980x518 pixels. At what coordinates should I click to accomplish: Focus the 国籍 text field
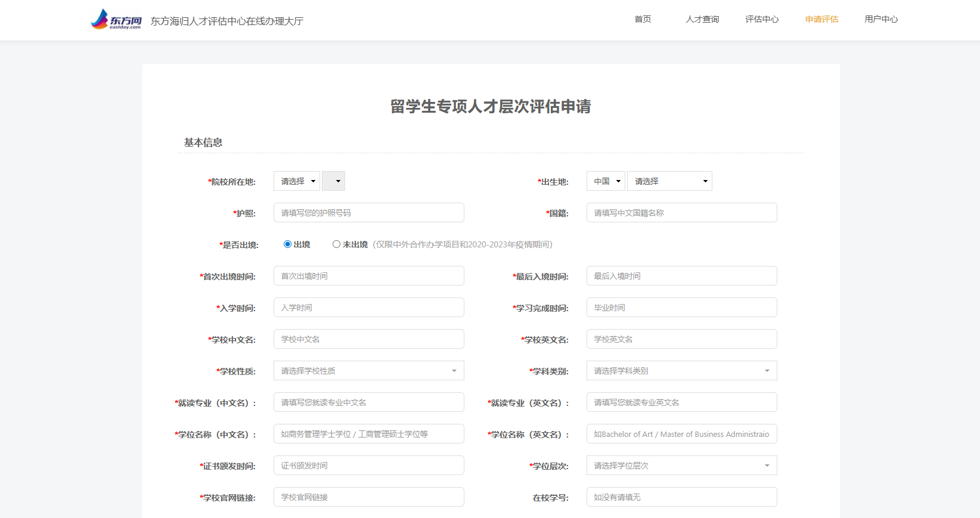(681, 213)
